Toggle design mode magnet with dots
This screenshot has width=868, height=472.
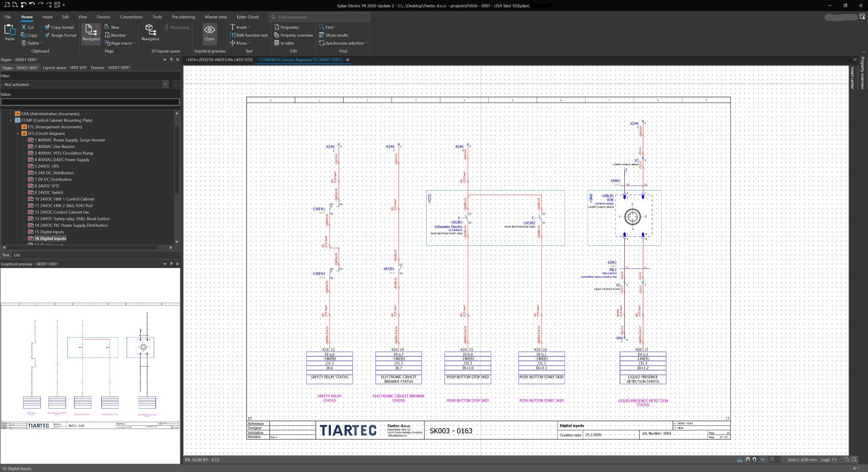point(755,459)
